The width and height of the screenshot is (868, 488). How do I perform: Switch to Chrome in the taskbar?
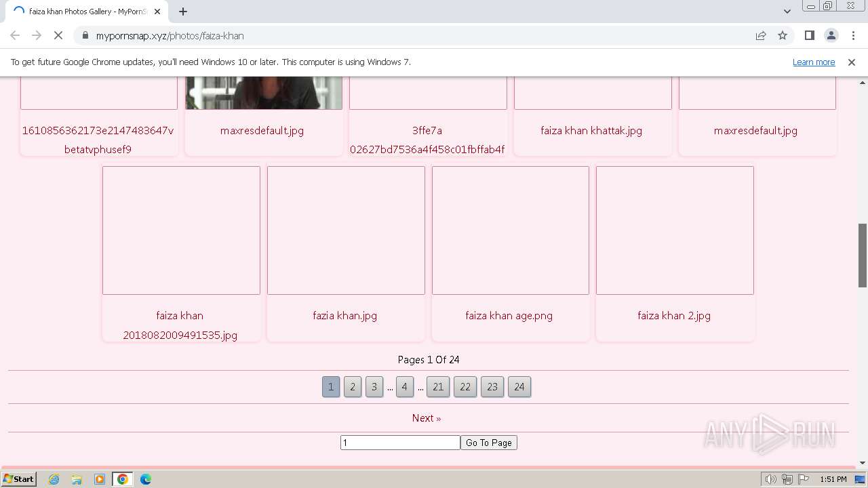(123, 479)
